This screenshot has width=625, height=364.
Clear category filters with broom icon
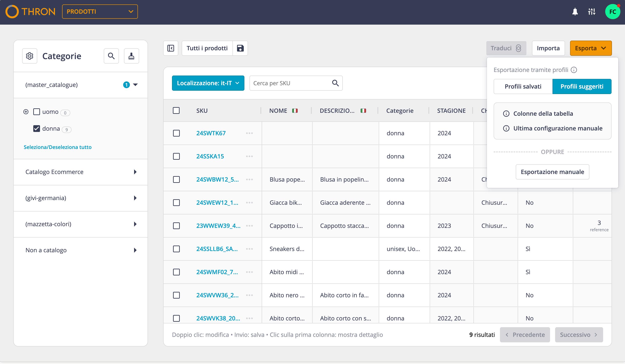(131, 56)
